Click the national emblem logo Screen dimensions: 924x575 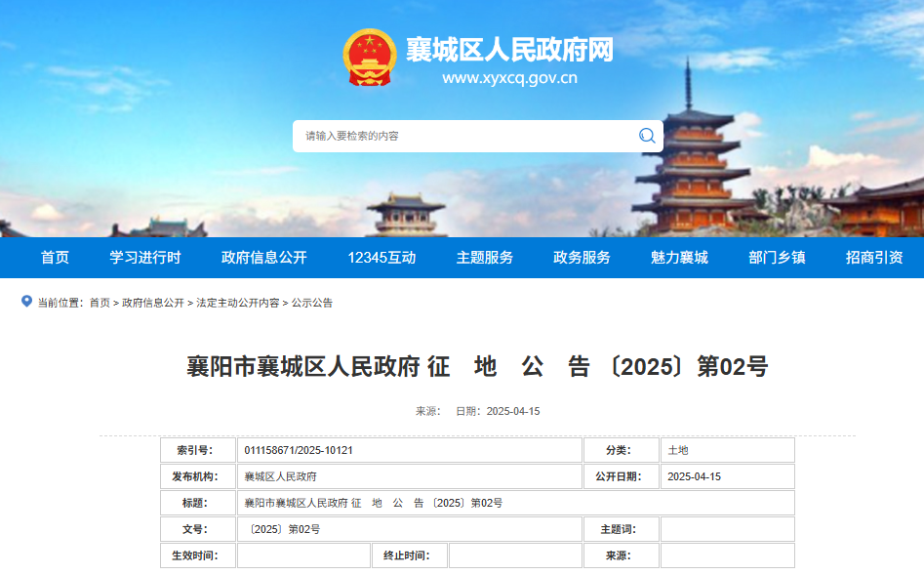(370, 58)
